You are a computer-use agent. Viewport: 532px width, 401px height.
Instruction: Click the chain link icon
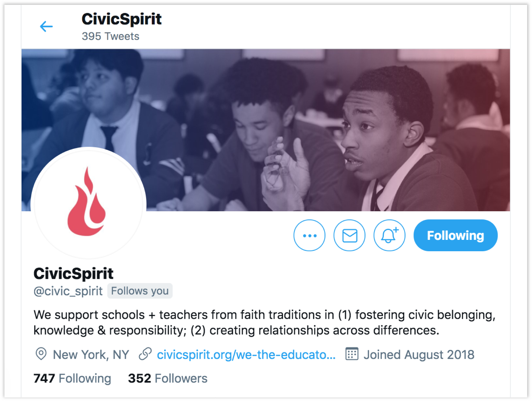(x=145, y=354)
